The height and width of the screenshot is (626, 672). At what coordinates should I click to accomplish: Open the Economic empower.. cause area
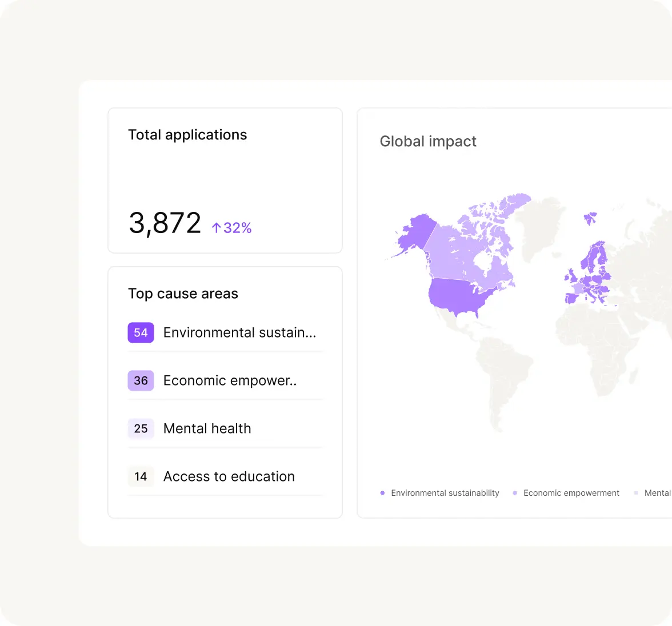[x=230, y=380]
